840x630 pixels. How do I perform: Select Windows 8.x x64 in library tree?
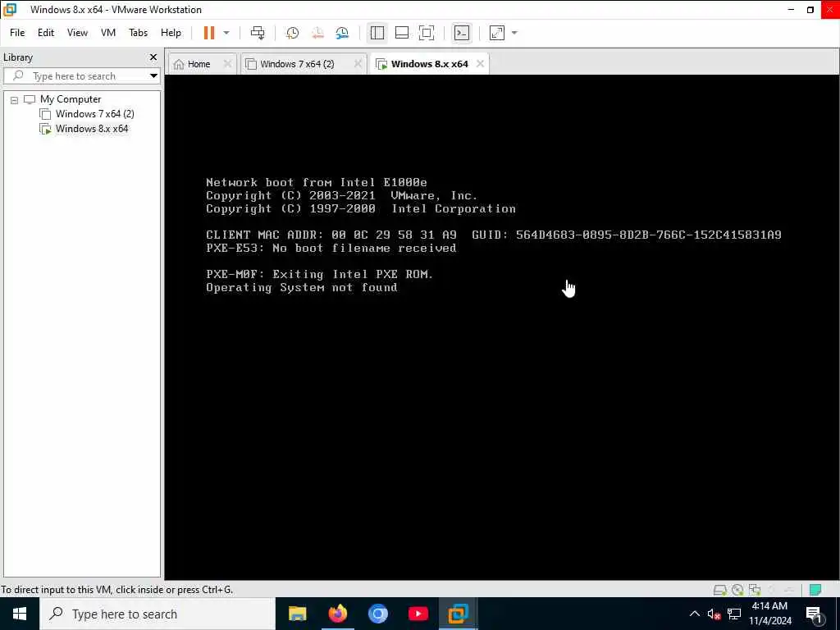pos(92,129)
